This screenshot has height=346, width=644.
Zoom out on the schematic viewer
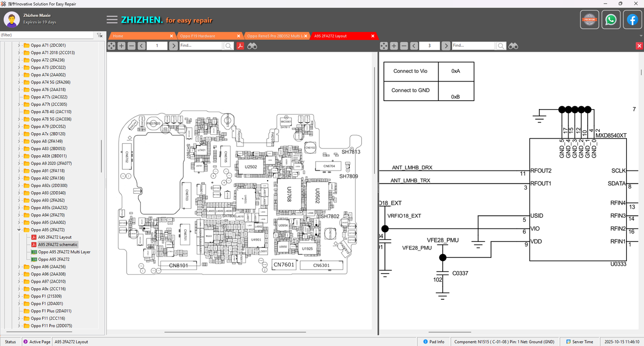pos(404,46)
